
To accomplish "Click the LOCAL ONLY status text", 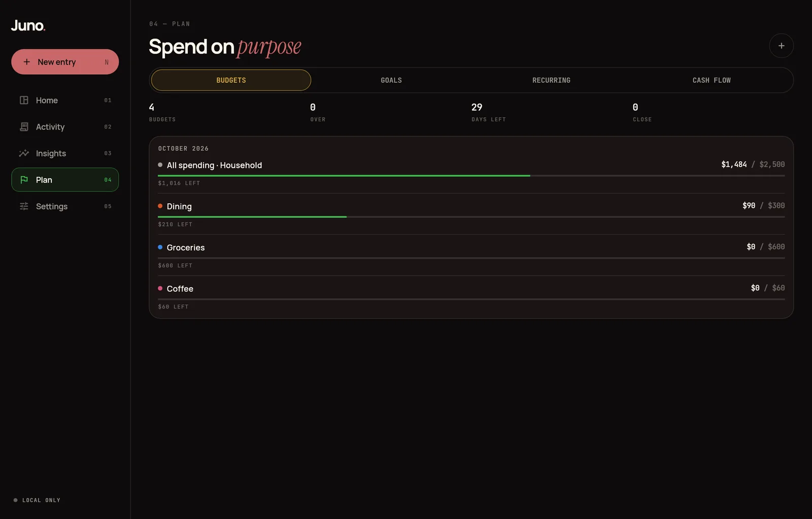I will (41, 500).
